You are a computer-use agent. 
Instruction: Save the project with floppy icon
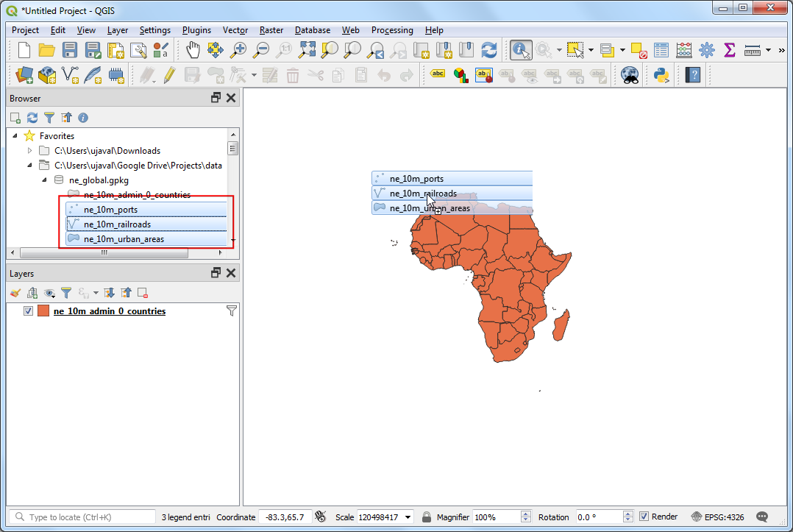[70, 50]
